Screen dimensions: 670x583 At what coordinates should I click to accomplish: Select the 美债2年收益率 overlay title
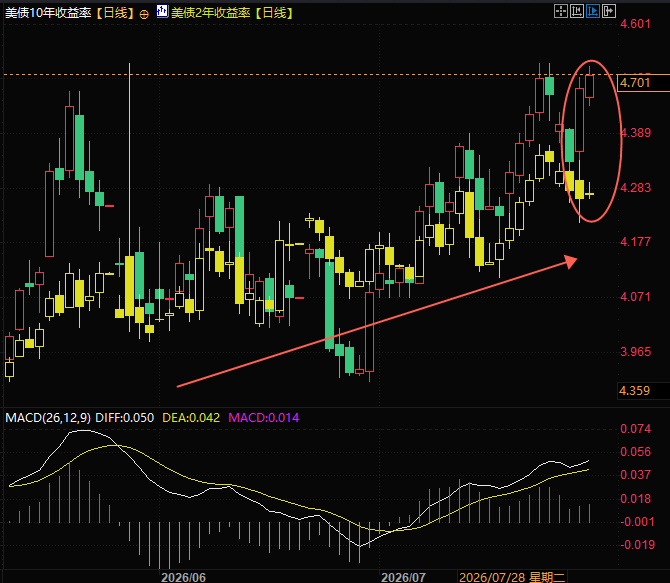point(211,13)
